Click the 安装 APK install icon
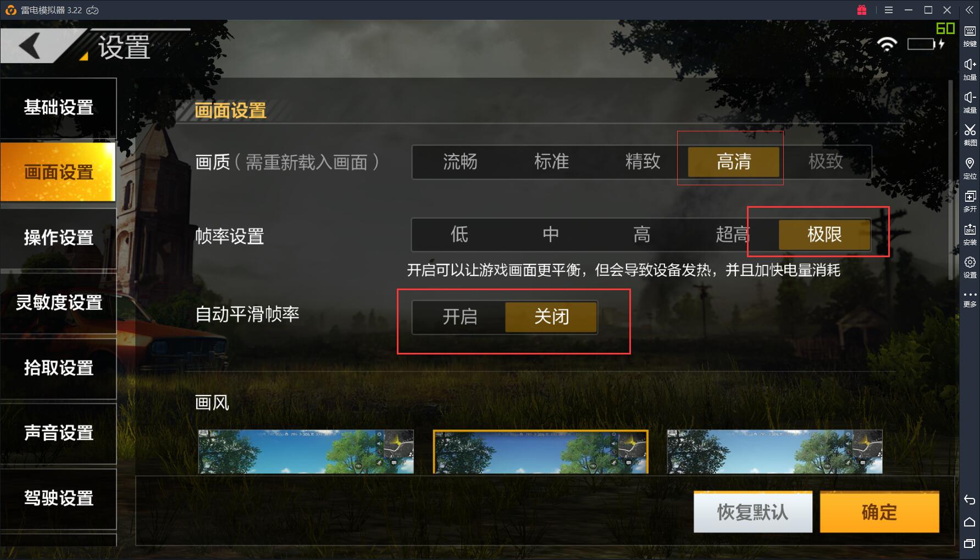 970,234
